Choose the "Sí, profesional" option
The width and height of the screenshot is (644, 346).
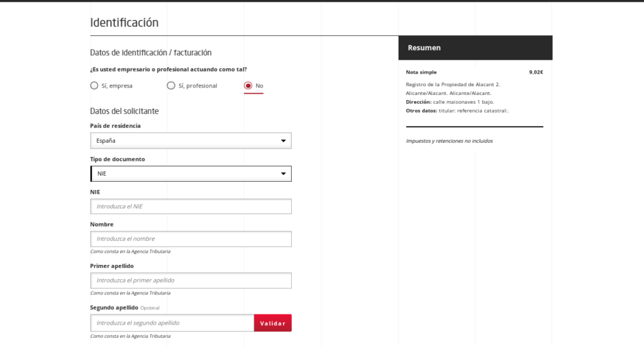171,86
